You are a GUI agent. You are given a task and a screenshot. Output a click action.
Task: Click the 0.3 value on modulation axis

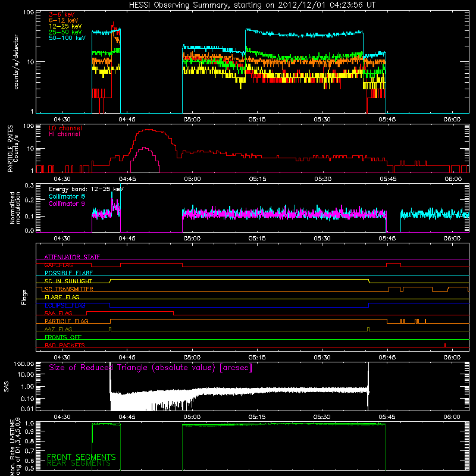point(29,185)
